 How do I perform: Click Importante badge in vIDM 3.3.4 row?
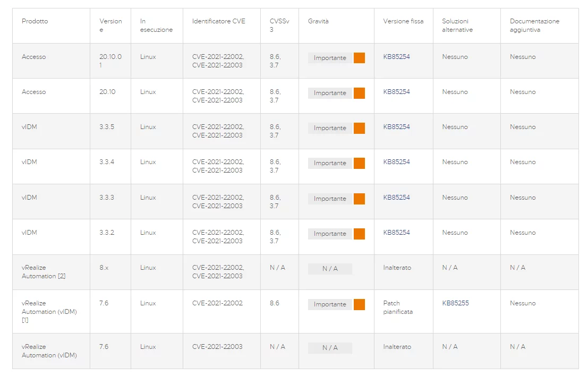[x=330, y=163]
